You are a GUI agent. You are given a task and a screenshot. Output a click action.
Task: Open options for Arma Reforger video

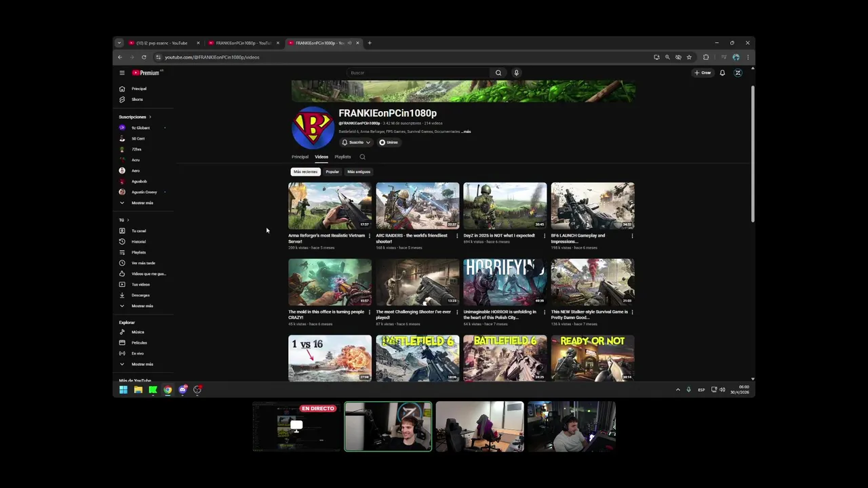click(x=370, y=236)
